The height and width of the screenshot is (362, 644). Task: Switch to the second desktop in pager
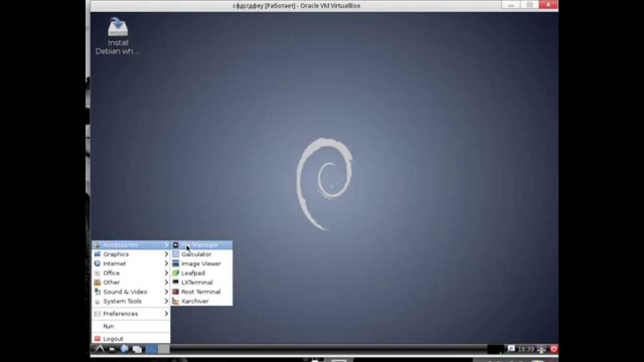[x=164, y=349]
